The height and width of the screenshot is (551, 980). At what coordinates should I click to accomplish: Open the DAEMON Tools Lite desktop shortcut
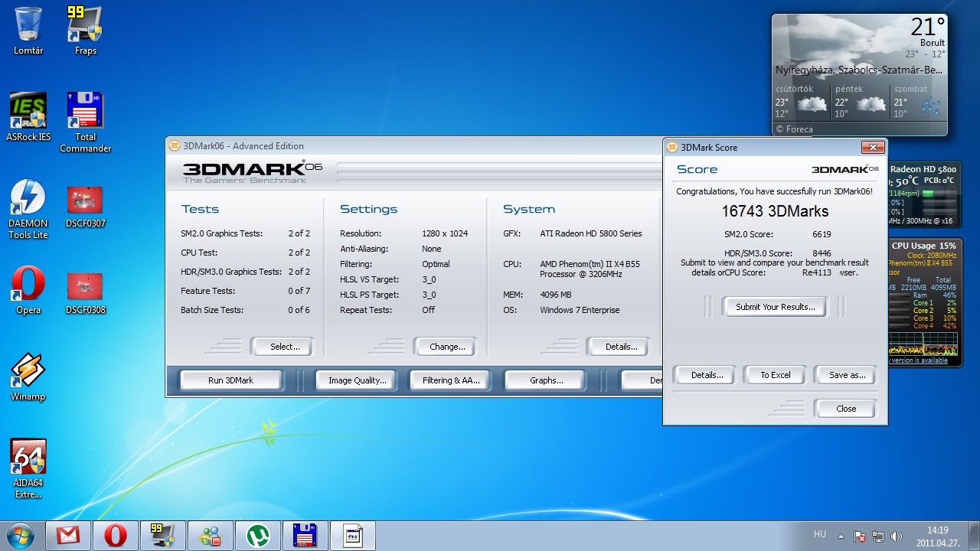pos(28,209)
